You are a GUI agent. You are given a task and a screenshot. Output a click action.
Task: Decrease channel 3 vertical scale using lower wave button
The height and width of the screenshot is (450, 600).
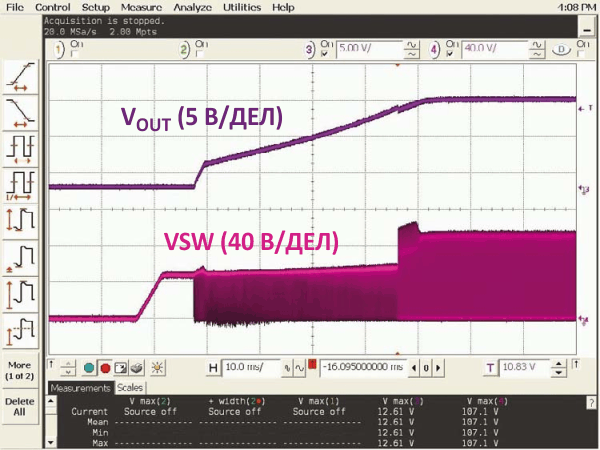tap(411, 55)
